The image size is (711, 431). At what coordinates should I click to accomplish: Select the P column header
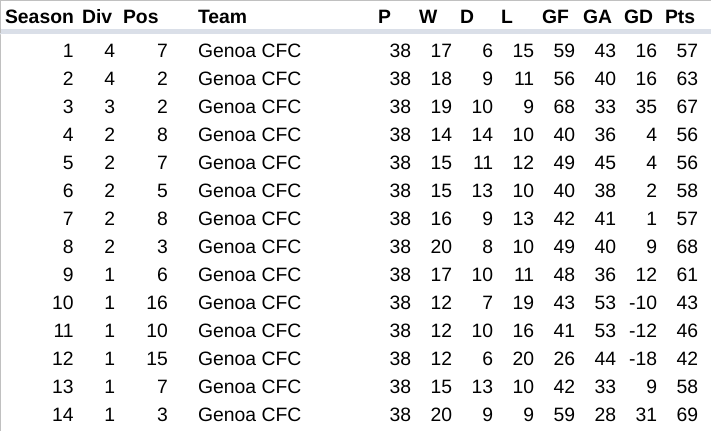384,17
